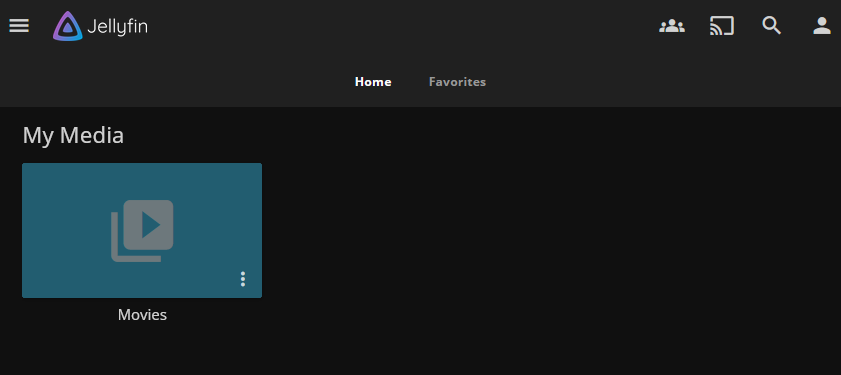
Task: Open the hamburger navigation menu
Action: [x=19, y=26]
